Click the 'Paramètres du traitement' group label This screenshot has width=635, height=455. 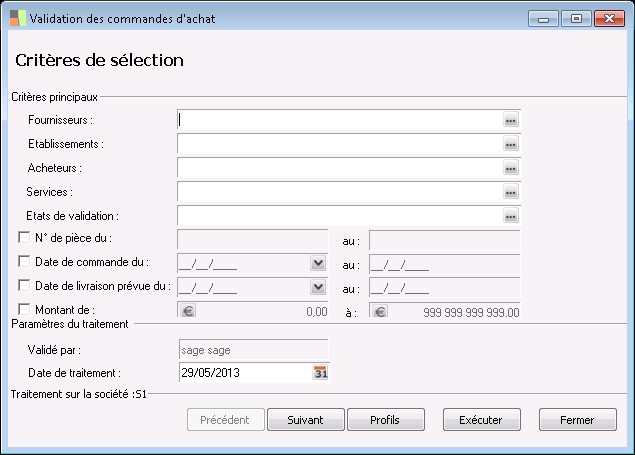(70, 324)
